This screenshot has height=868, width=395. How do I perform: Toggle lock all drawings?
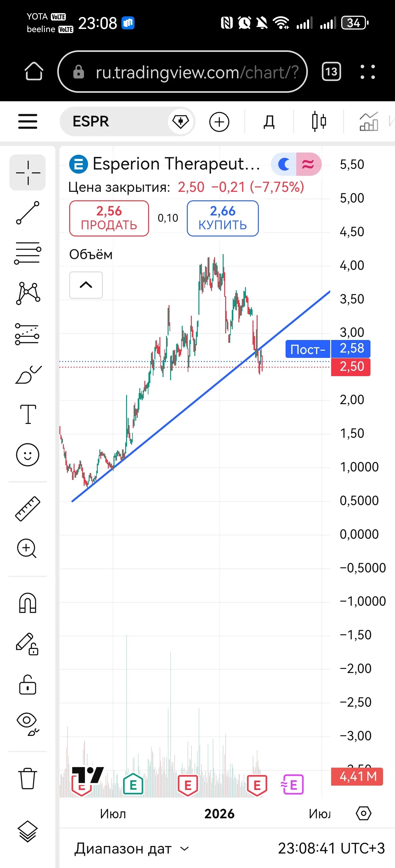click(x=28, y=684)
